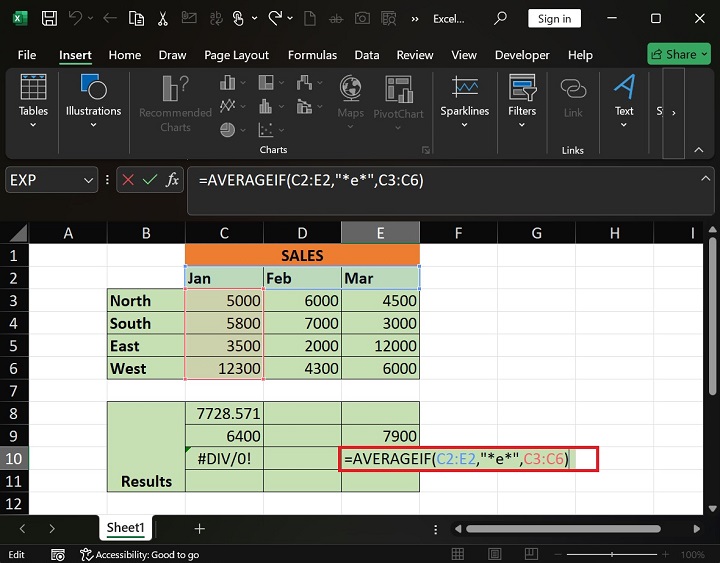The width and height of the screenshot is (720, 563).
Task: Click the Cancel formula X icon
Action: pyautogui.click(x=128, y=180)
